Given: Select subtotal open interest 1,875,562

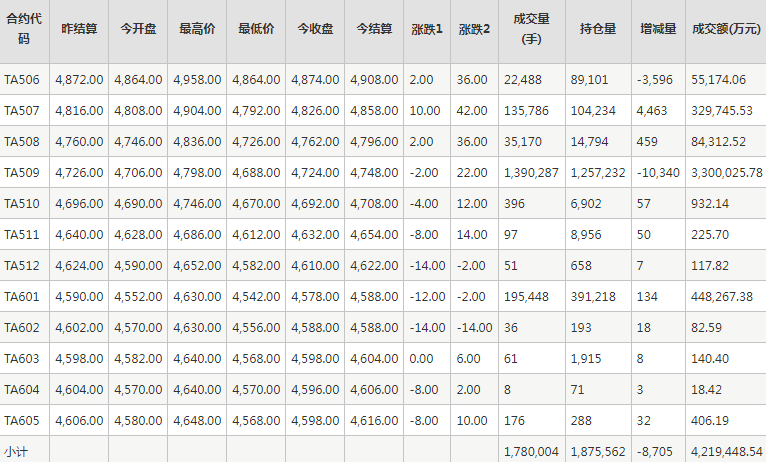Looking at the screenshot, I should (598, 452).
